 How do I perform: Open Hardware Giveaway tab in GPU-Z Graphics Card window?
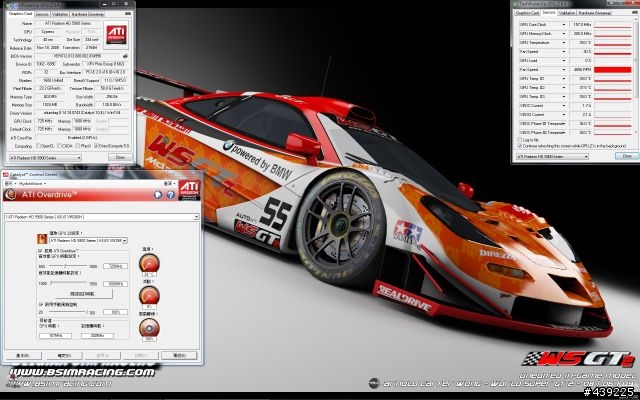(x=87, y=14)
